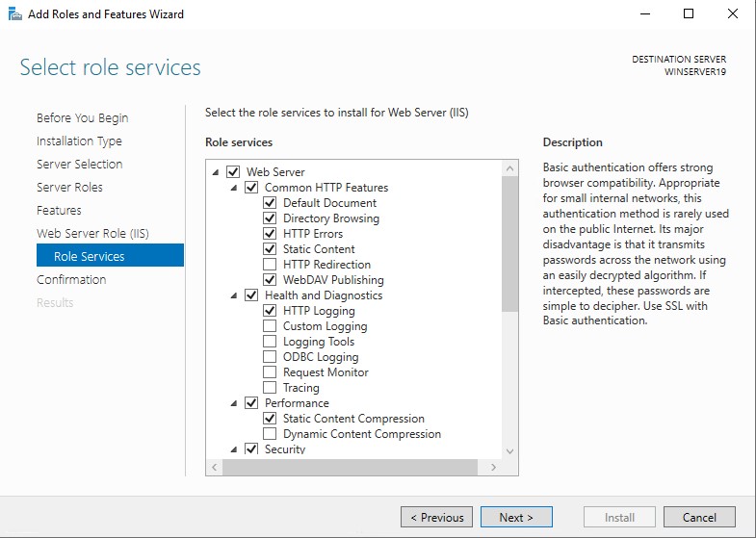Click the Next button

(516, 517)
